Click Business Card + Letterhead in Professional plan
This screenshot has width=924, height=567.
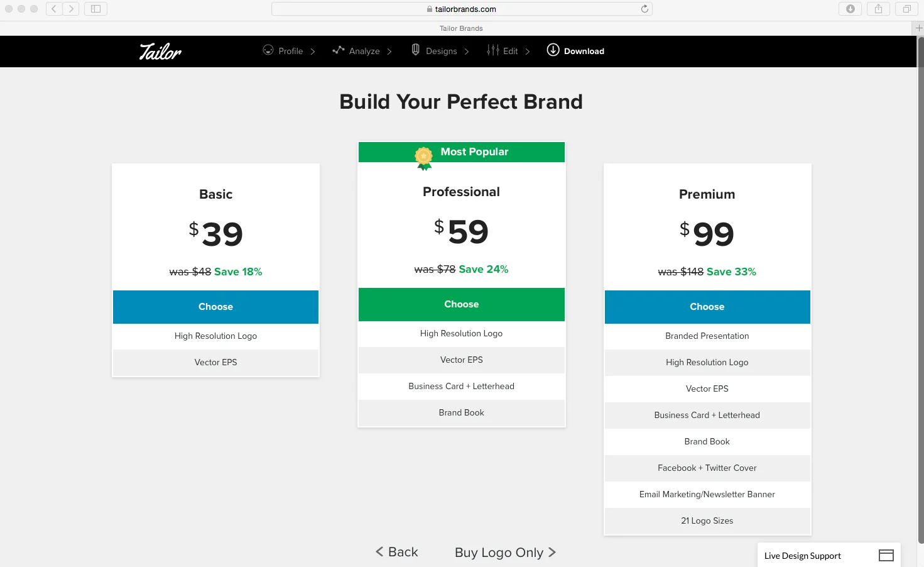pos(462,386)
